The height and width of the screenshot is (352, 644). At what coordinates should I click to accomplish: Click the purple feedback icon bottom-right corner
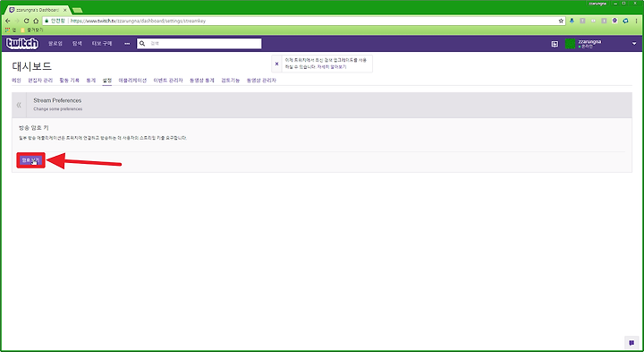[631, 342]
